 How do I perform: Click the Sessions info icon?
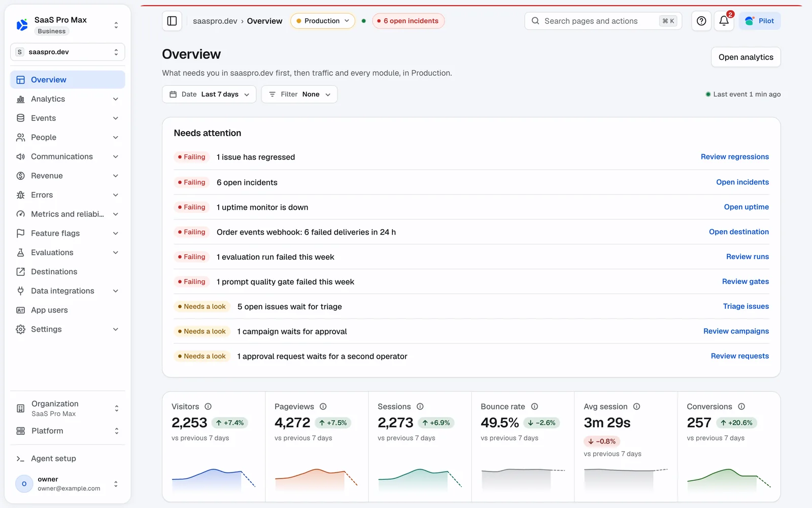point(420,406)
